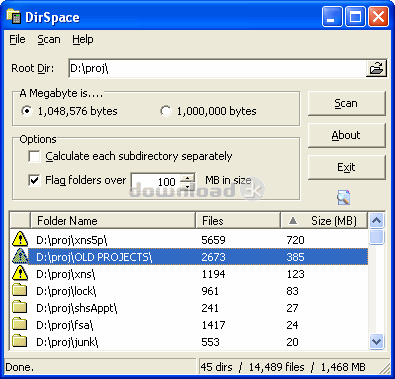
Task: Click folder icon beside D:\proj\shsAppt\
Action: tap(20, 307)
